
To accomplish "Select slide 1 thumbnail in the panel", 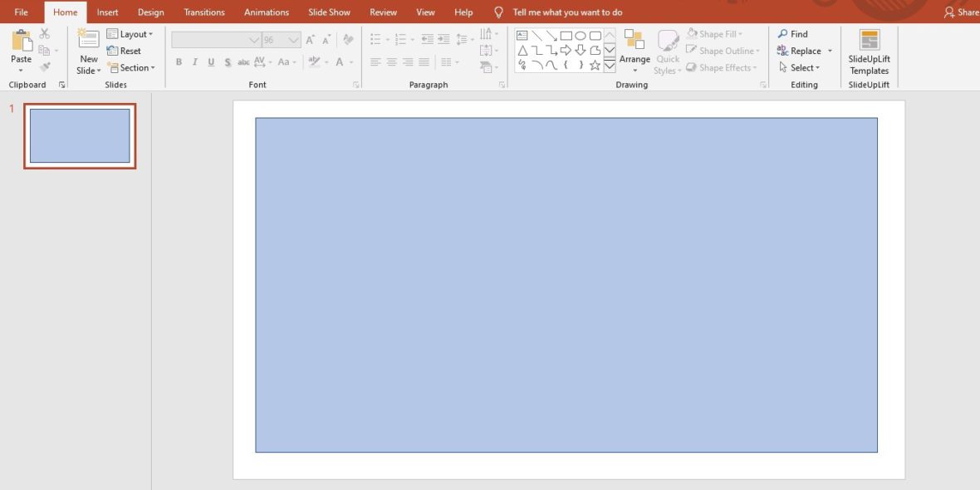I will (x=79, y=135).
